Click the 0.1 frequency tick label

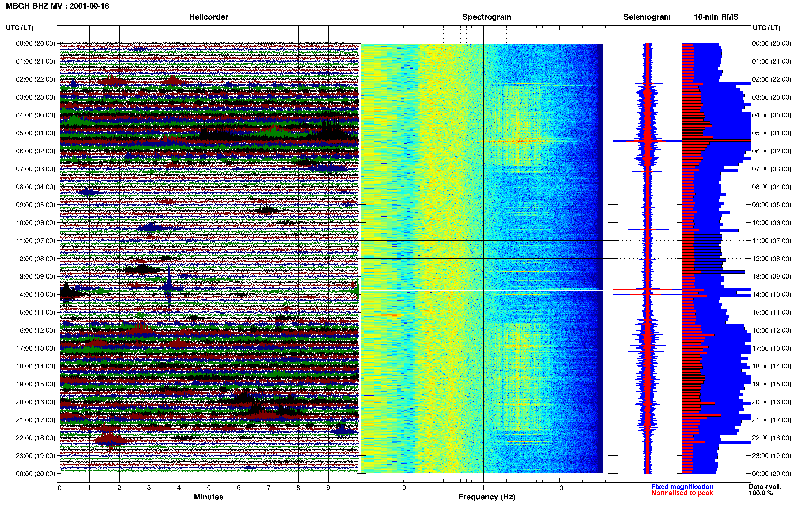(x=407, y=488)
